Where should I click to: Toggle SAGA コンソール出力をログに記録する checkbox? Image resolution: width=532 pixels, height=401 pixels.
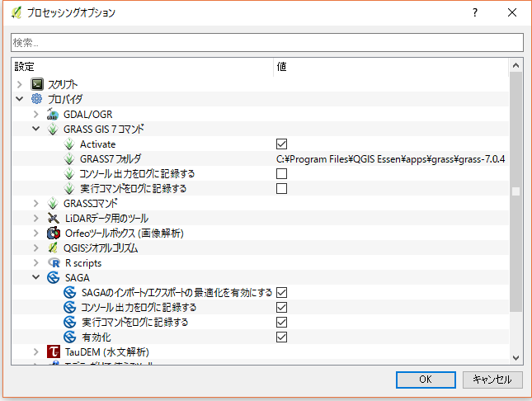click(x=281, y=307)
